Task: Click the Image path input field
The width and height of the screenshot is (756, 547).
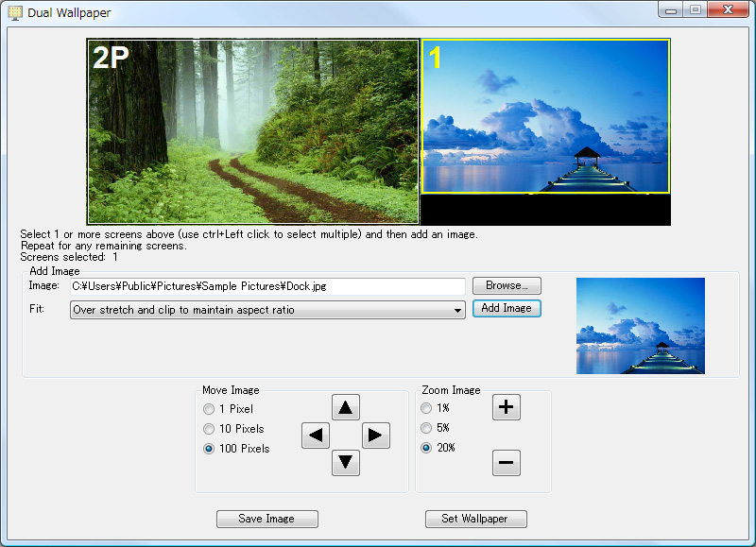Action: 267,286
